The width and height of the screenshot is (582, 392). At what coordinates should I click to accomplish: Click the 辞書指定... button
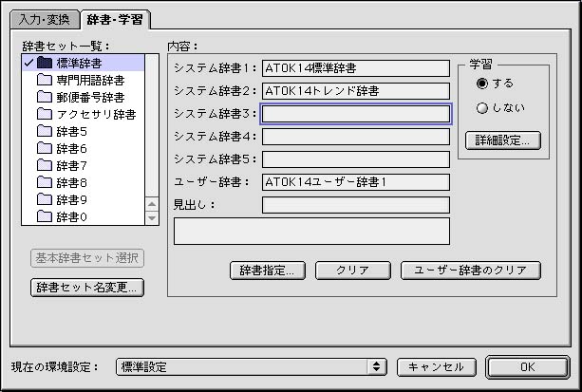click(x=268, y=271)
